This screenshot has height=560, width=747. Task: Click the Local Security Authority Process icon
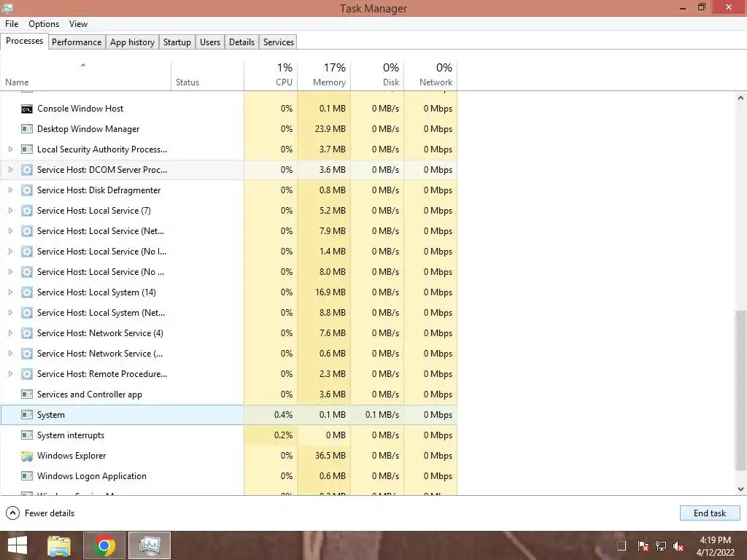[x=27, y=149]
